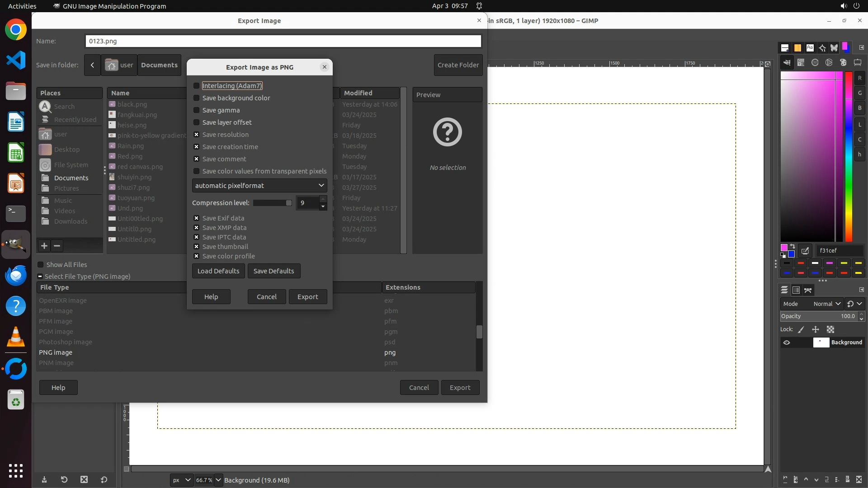The height and width of the screenshot is (488, 868).
Task: Collapse Select File Type expander
Action: [x=40, y=277]
